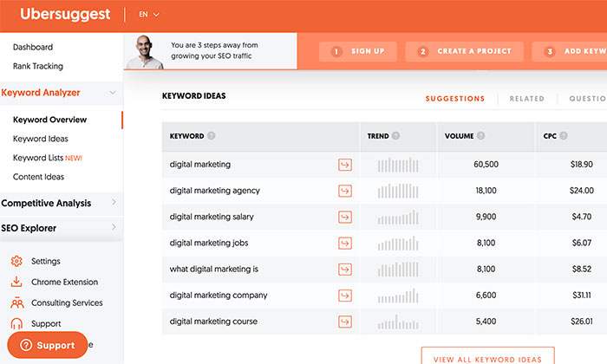Click the KEYWORD IDEAS heading
The width and height of the screenshot is (607, 364).
pos(194,96)
